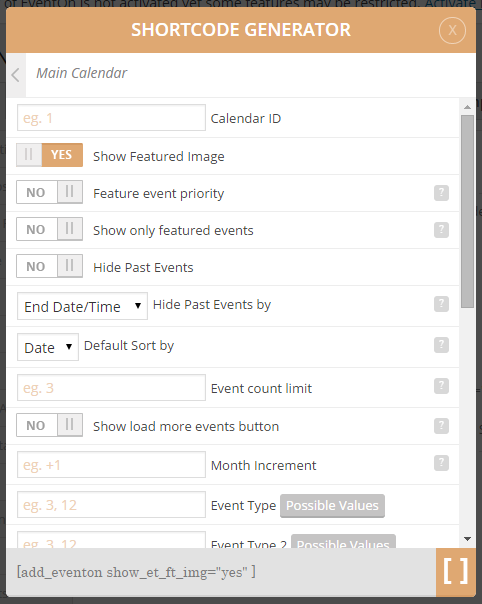The height and width of the screenshot is (604, 482).
Task: Open help icon for Default Sort by
Action: [441, 345]
